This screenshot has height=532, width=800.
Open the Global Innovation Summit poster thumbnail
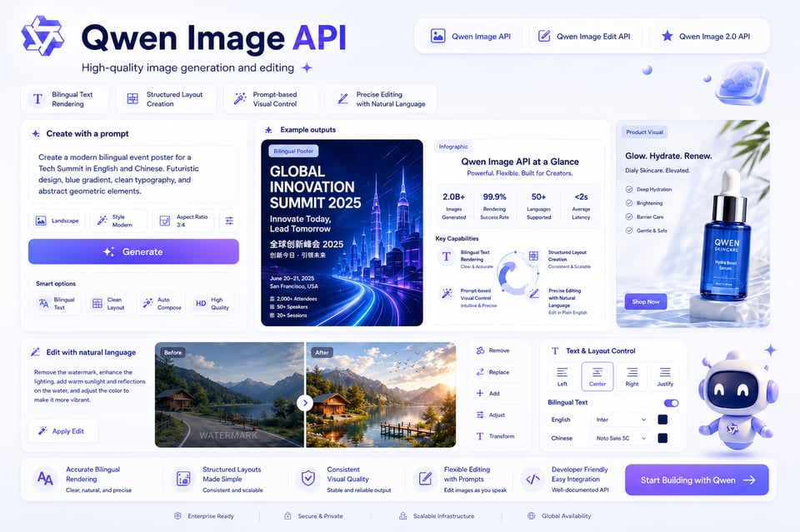click(342, 233)
